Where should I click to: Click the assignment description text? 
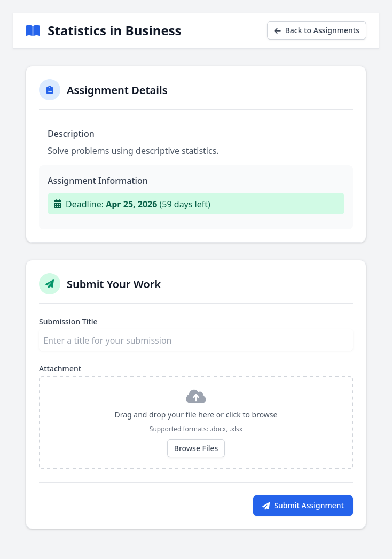pos(133,151)
